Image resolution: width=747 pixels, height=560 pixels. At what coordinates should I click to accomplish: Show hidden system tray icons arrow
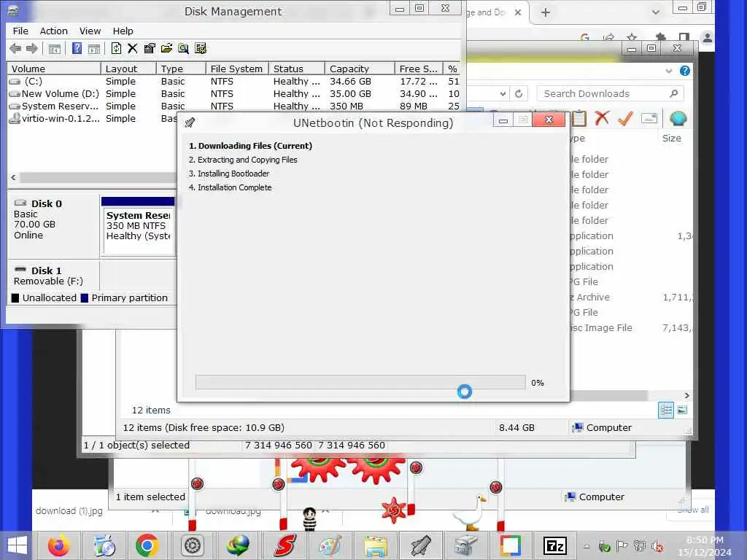click(587, 547)
